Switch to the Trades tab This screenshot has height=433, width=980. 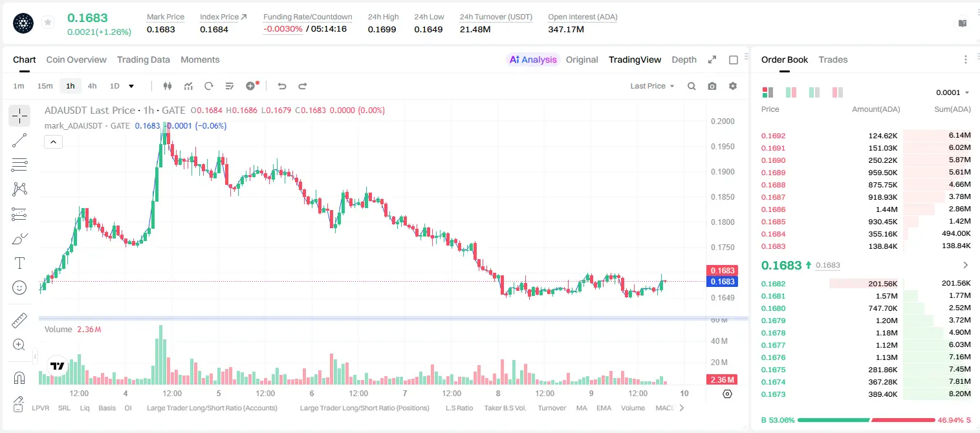point(833,59)
